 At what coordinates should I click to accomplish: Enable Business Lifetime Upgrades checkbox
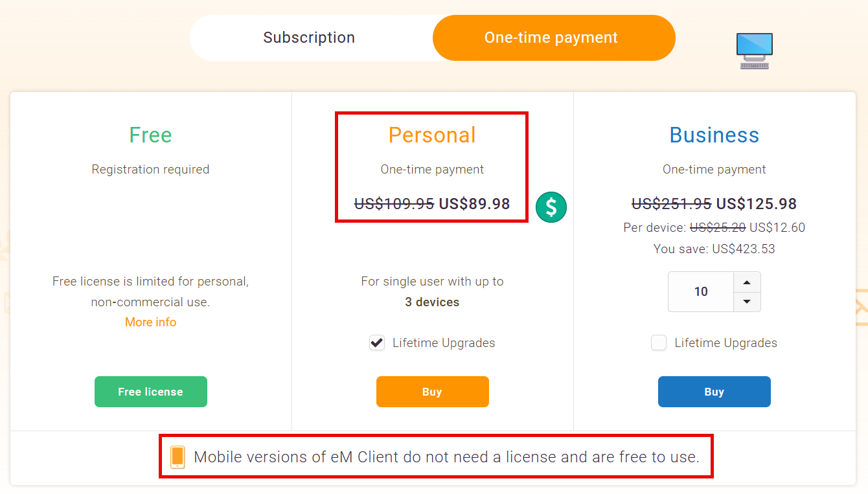coord(659,342)
